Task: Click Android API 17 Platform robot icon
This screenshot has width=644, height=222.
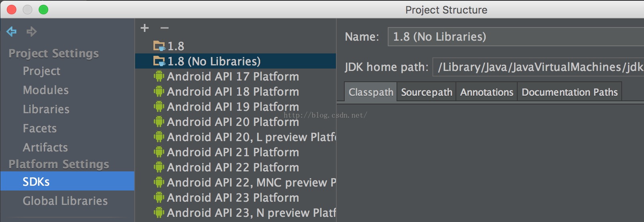Action: 159,77
